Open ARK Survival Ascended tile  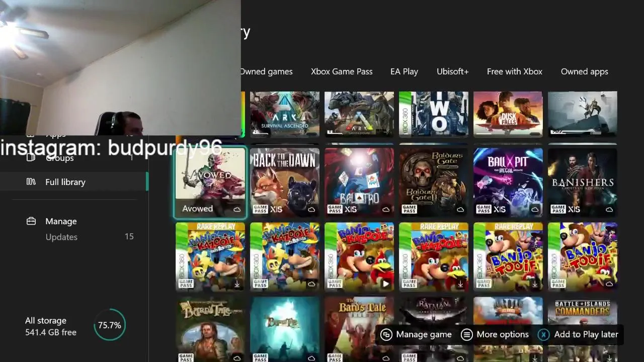click(x=285, y=114)
